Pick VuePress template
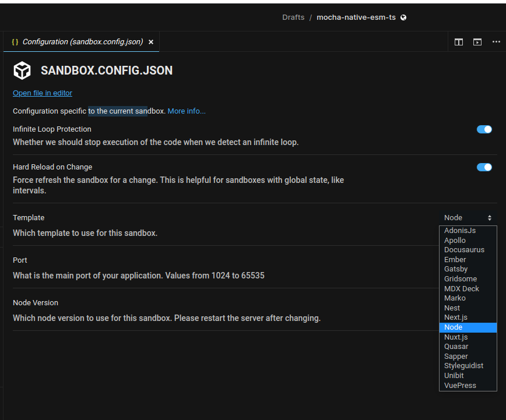The image size is (506, 420). (468, 386)
